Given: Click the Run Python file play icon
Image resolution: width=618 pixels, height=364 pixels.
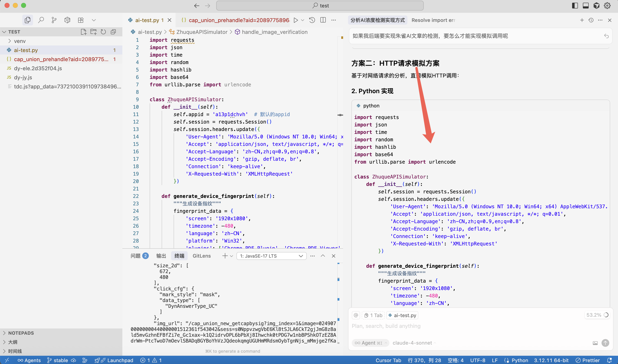Looking at the screenshot, I should click(x=296, y=20).
